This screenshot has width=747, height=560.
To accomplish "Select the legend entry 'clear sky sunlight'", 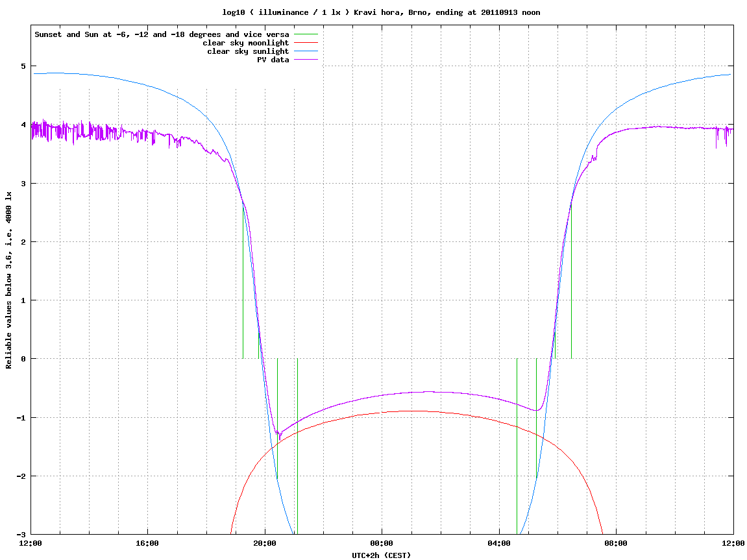I will tap(248, 51).
